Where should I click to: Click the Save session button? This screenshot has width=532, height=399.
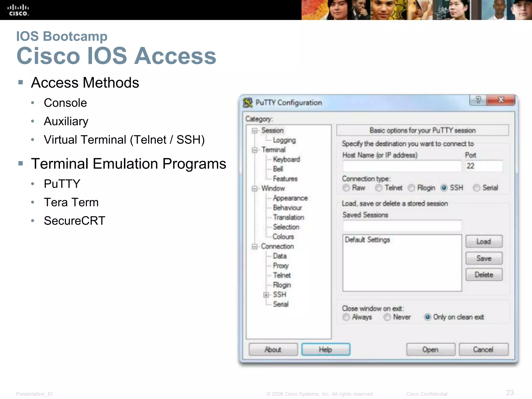[x=484, y=258]
